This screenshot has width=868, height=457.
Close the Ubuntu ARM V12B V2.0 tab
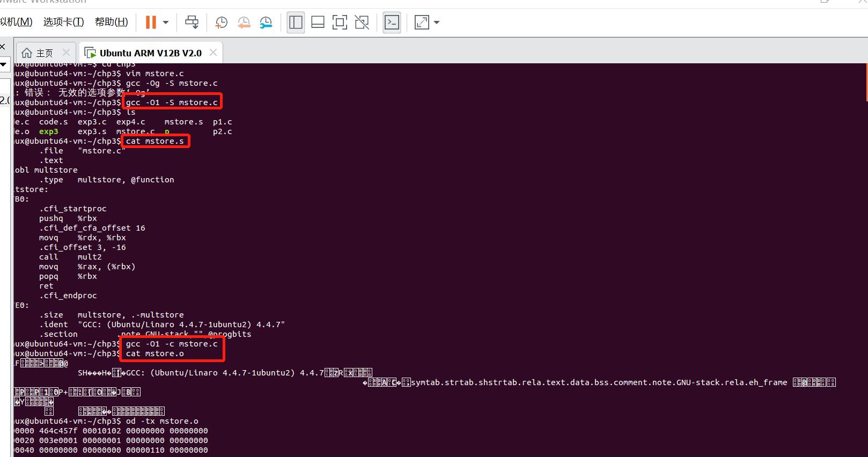coord(213,52)
